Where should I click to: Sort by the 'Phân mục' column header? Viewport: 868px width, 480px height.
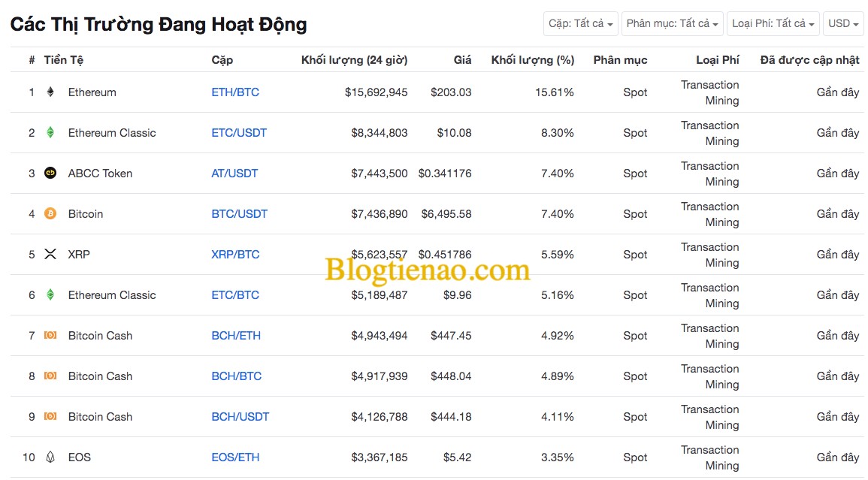(x=620, y=60)
